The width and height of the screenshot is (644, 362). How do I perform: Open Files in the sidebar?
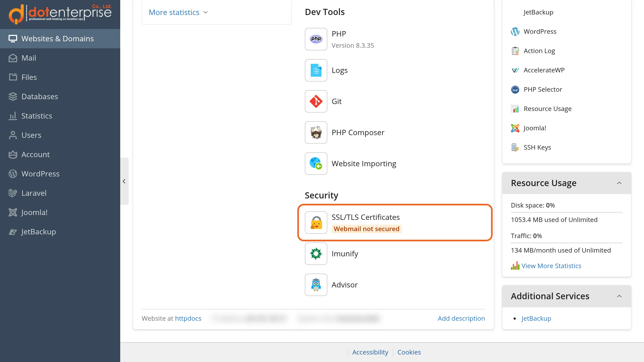60,77
